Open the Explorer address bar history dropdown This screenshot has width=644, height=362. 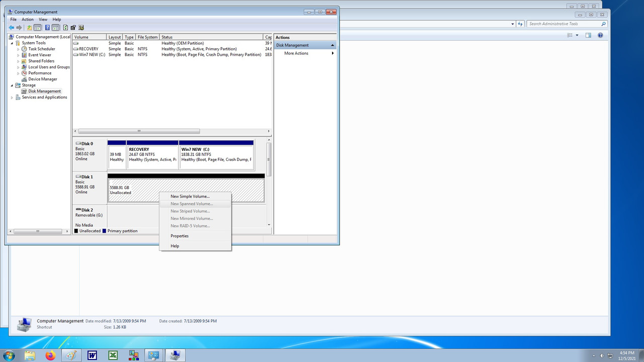513,24
